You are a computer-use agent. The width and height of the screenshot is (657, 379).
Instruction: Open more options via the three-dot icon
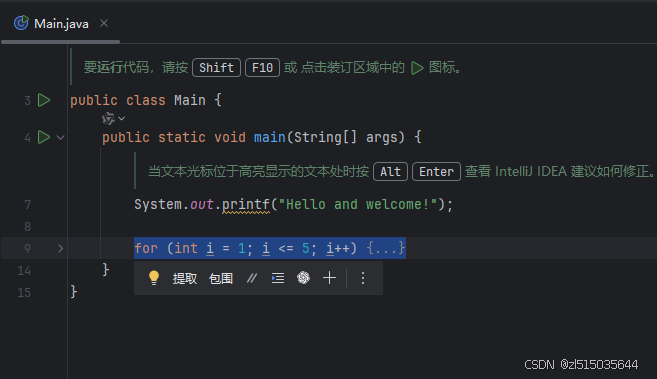pyautogui.click(x=363, y=278)
